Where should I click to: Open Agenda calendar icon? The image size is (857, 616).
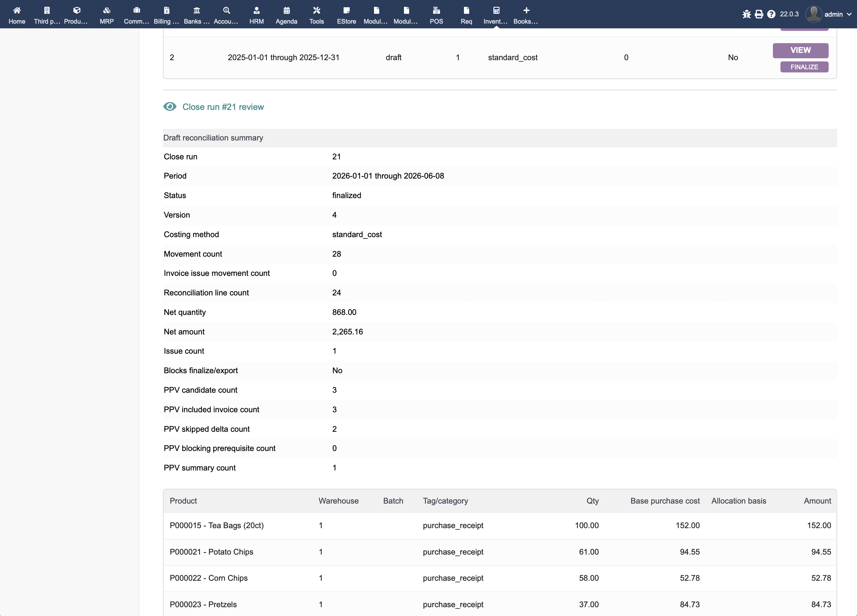286,10
